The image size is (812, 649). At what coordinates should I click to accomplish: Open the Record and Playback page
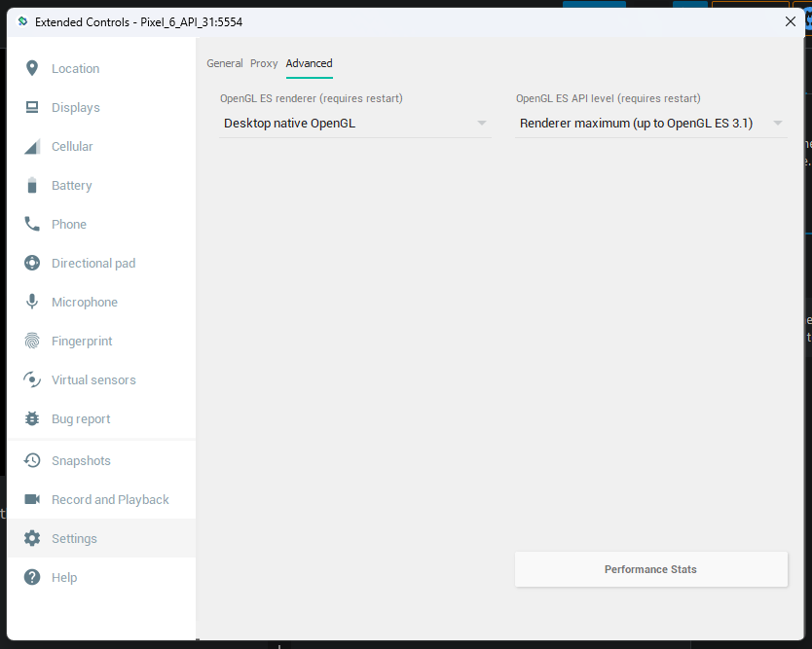(x=110, y=500)
